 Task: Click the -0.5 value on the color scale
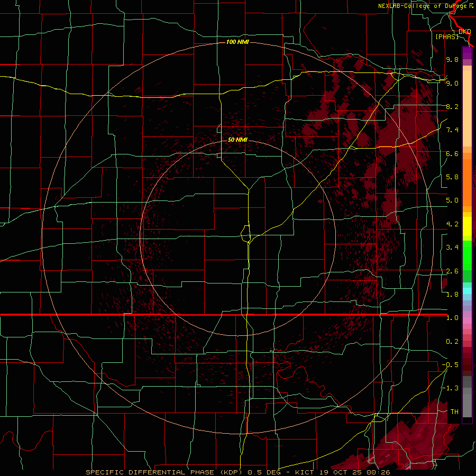click(x=450, y=365)
